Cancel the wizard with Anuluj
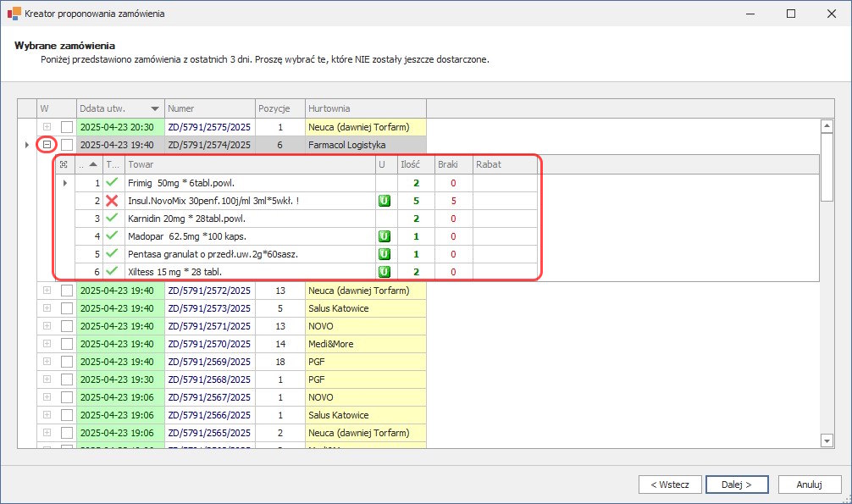Image resolution: width=852 pixels, height=504 pixels. coord(810,485)
